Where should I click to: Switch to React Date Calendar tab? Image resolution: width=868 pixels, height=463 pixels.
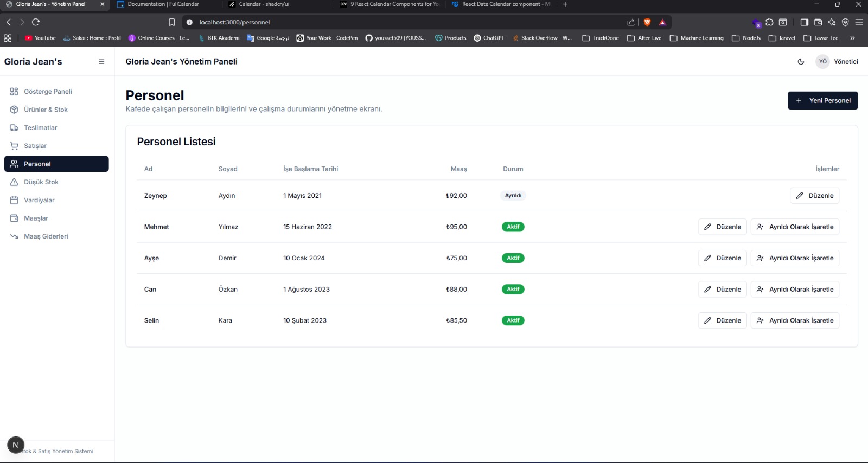click(501, 4)
